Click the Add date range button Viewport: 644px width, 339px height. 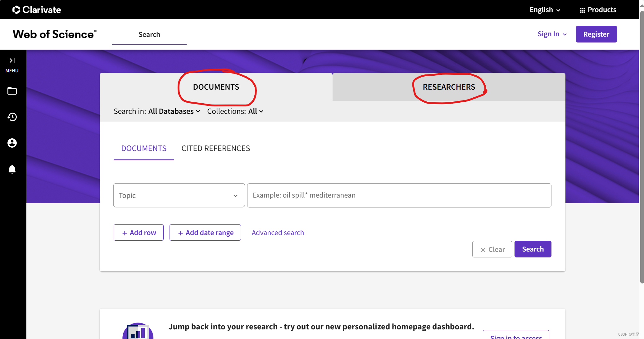point(205,233)
